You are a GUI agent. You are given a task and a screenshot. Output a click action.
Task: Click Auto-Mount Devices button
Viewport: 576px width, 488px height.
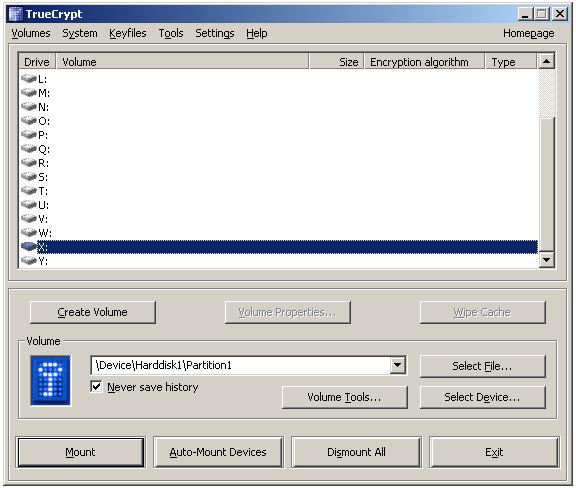[218, 452]
